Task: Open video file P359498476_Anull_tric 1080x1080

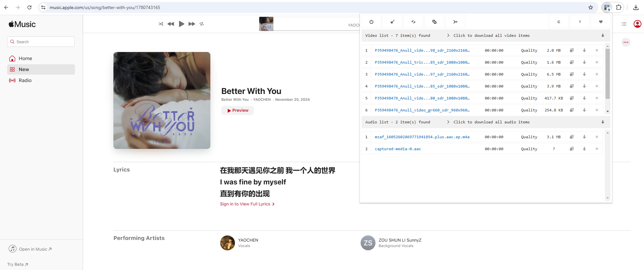Action: point(422,62)
